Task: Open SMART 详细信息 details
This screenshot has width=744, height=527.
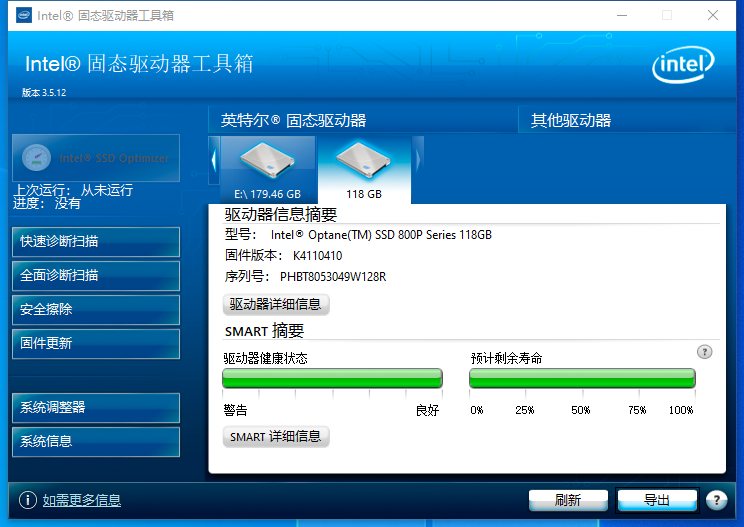Action: coord(276,436)
